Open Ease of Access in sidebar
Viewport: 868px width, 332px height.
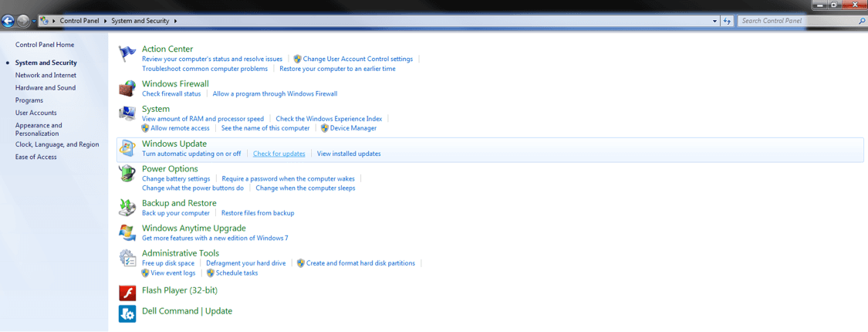[36, 157]
